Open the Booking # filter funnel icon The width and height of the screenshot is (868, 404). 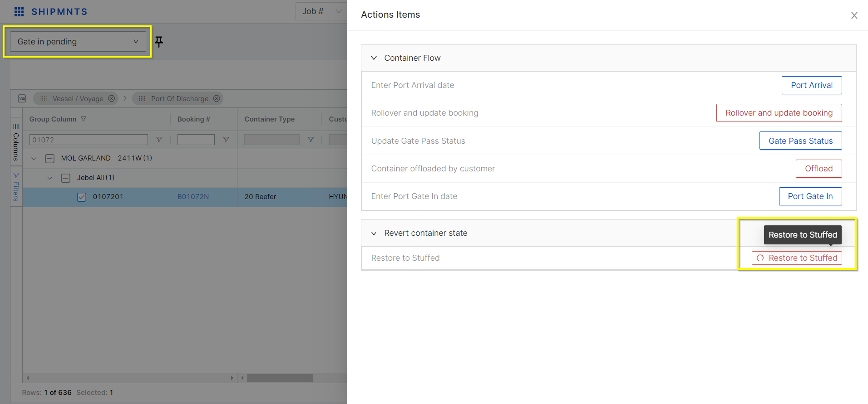[226, 140]
